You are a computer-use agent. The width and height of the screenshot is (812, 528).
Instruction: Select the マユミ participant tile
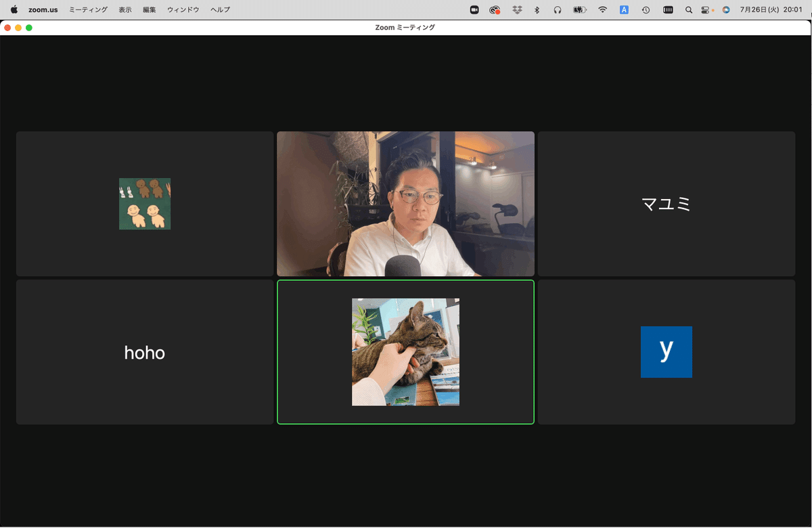667,204
